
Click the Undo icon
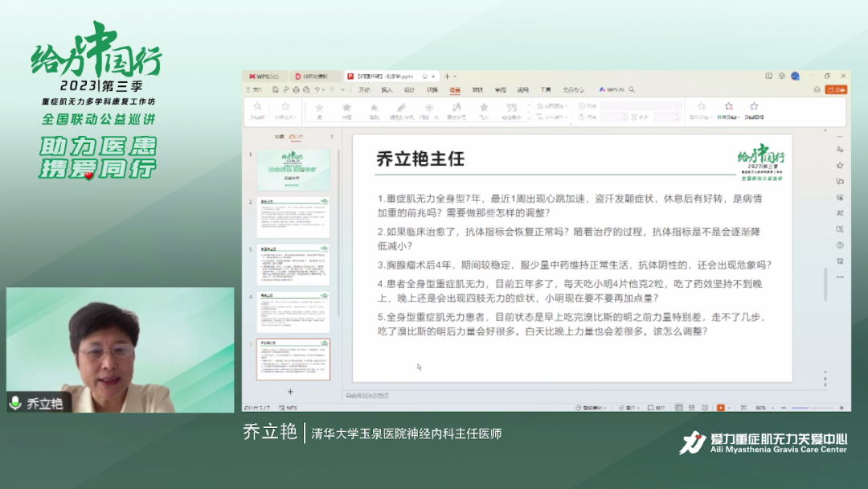(317, 88)
